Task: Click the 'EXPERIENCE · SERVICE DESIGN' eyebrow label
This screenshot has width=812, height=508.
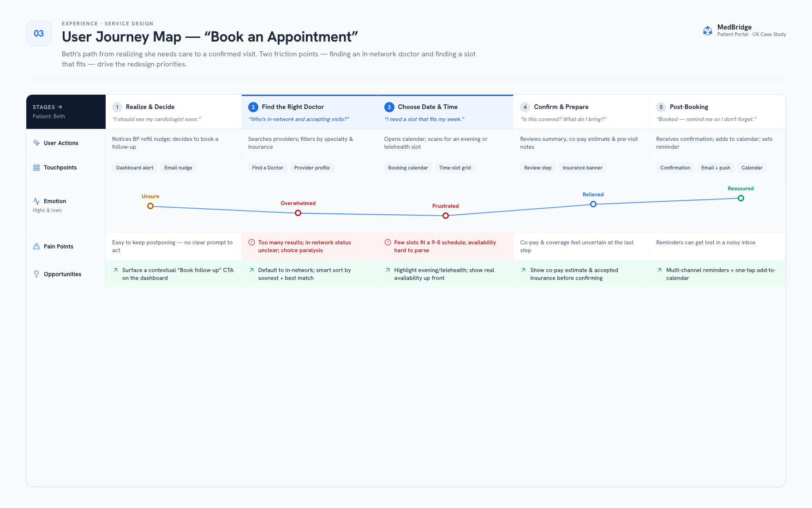Action: click(x=107, y=24)
